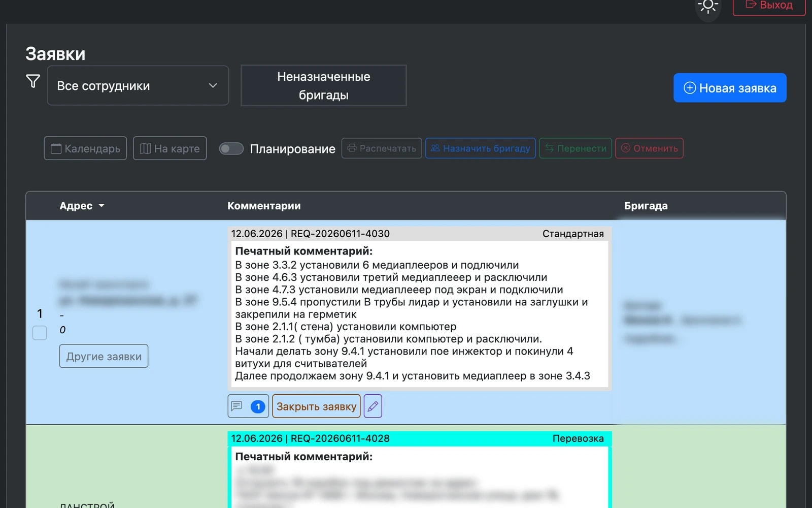812x508 pixels.
Task: Click Назначить бригаду button
Action: (481, 148)
